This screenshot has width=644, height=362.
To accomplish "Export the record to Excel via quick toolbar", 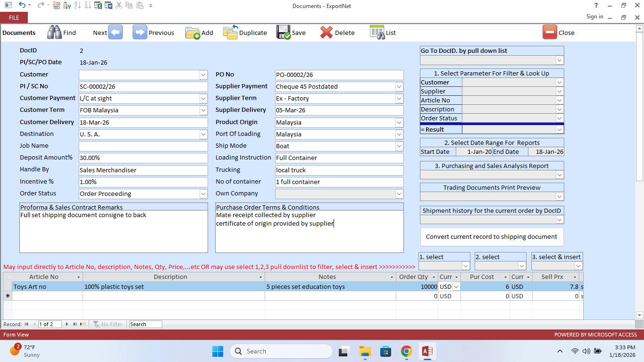I will tap(97, 5).
